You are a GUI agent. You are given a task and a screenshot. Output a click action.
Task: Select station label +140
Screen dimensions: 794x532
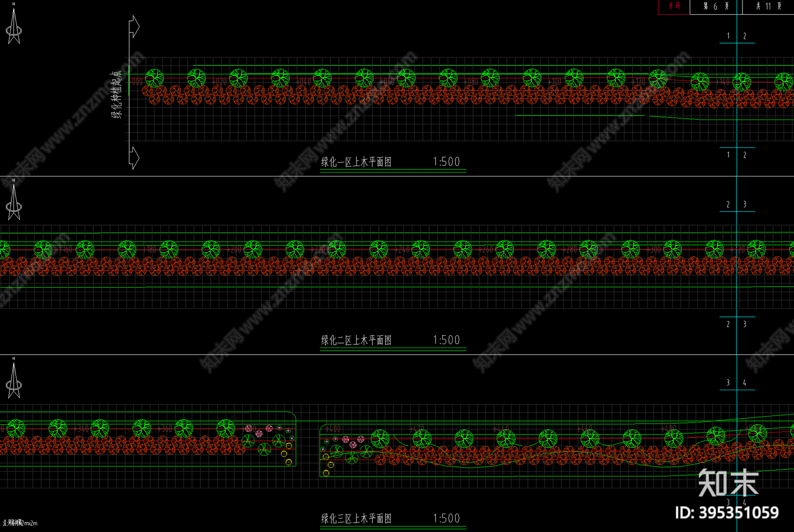(723, 81)
